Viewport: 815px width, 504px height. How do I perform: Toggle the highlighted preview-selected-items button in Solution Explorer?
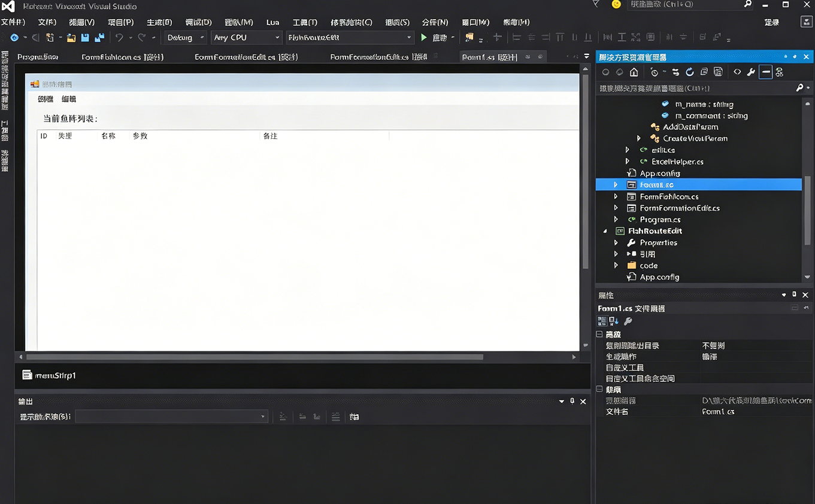point(765,72)
